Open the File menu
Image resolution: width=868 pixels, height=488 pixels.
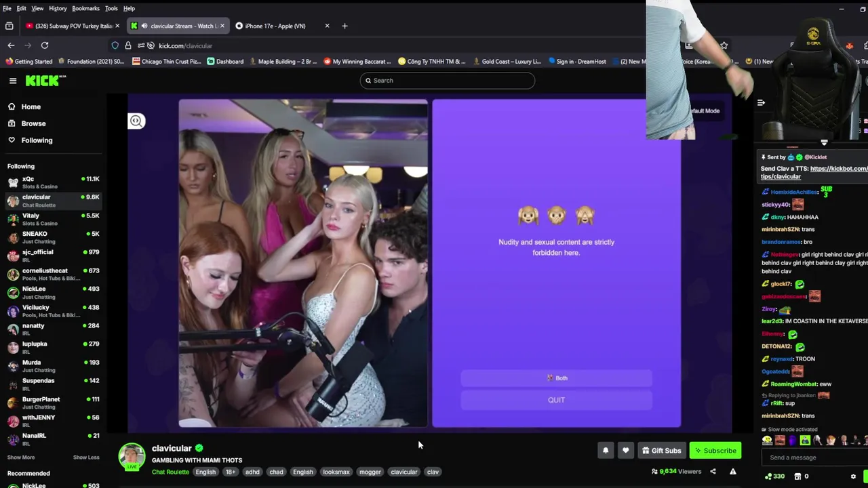click(x=7, y=8)
